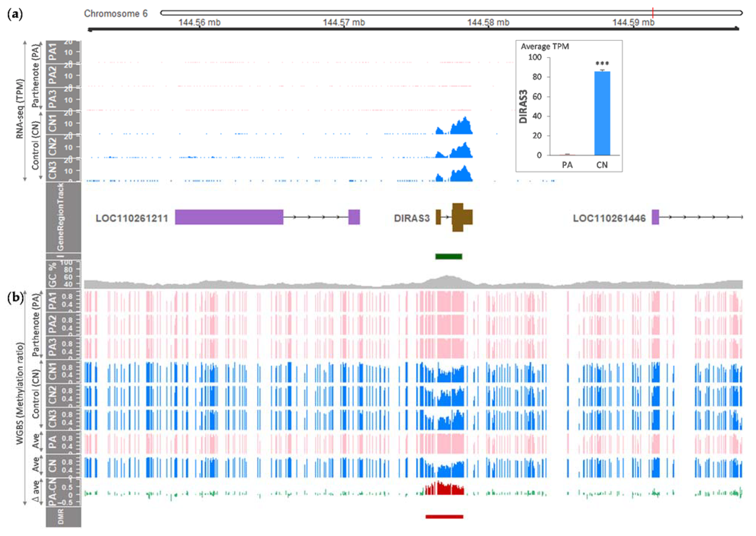Click the purple LOC110261446 exon box

[655, 217]
